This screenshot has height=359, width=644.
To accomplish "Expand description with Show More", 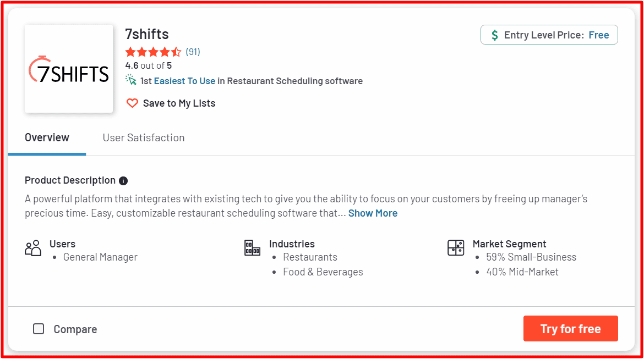I will tap(373, 213).
